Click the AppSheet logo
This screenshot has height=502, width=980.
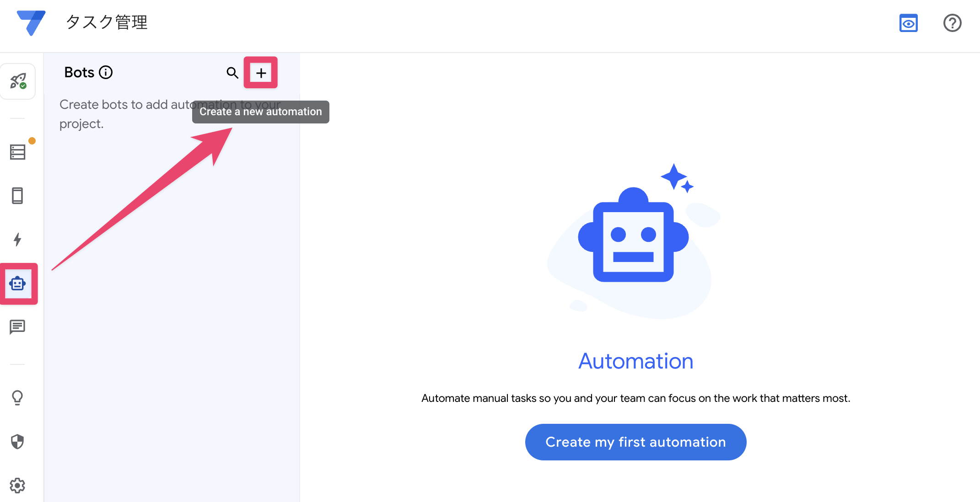click(x=31, y=22)
